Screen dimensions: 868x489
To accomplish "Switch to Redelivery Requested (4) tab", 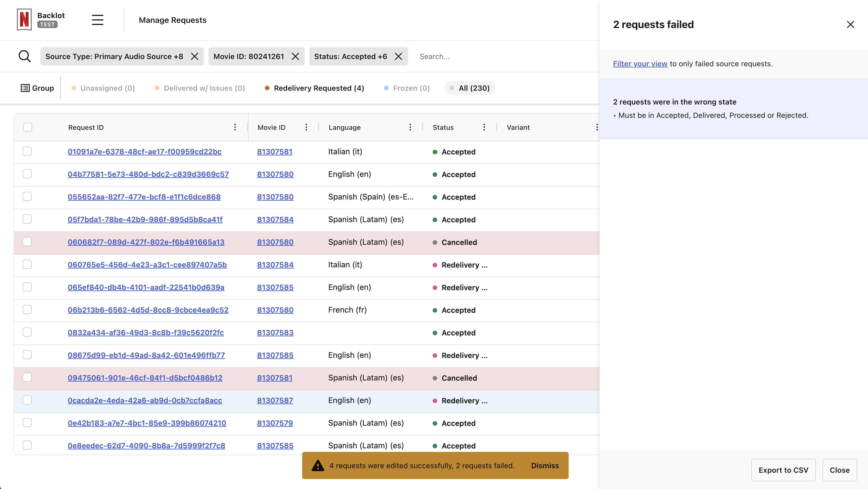I will pyautogui.click(x=318, y=88).
